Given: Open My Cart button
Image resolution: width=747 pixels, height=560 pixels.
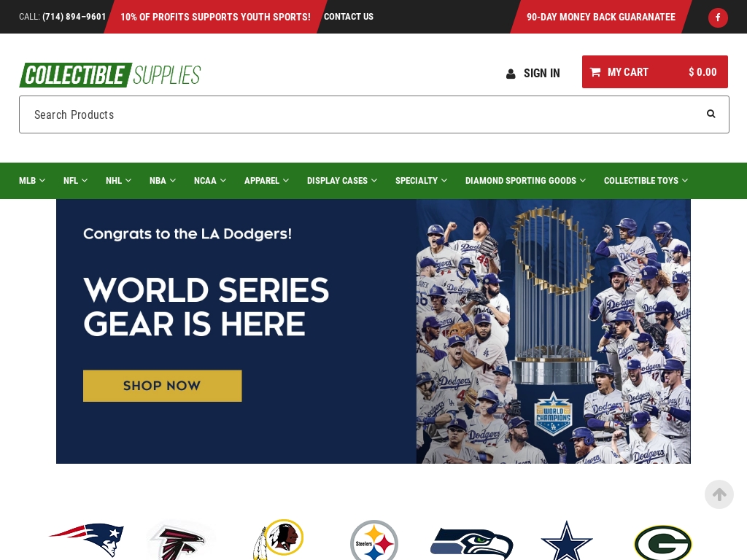Looking at the screenshot, I should click(654, 72).
